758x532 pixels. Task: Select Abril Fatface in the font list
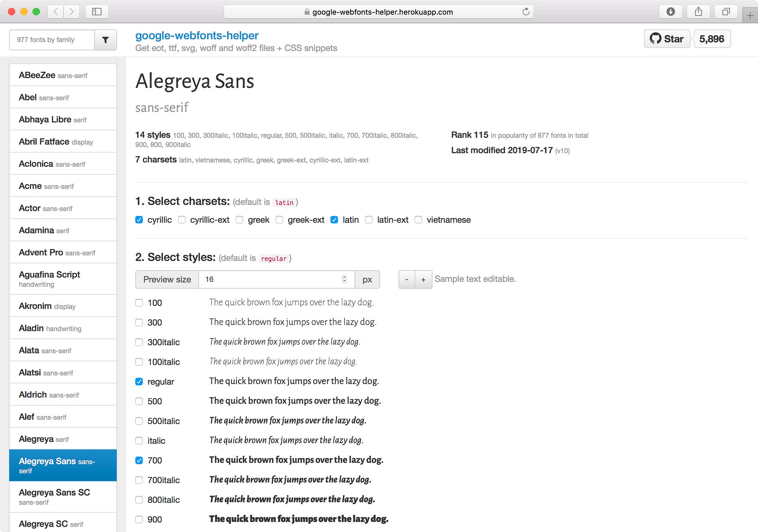pyautogui.click(x=63, y=142)
